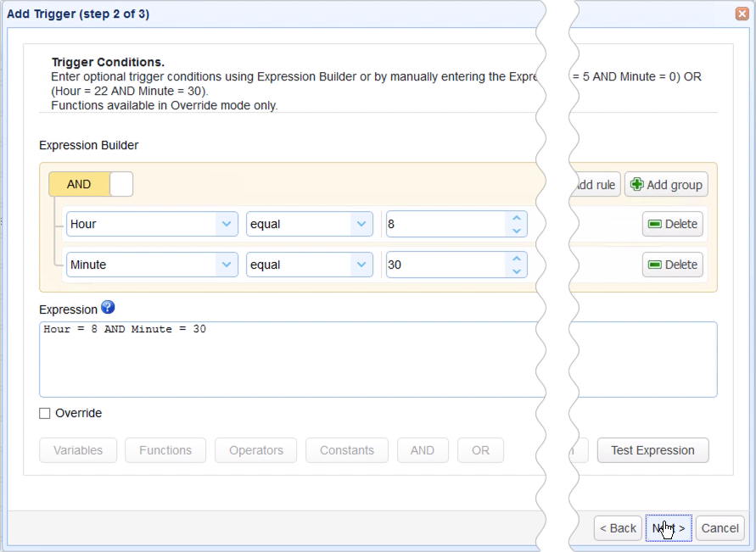This screenshot has height=552, width=756.
Task: Go back with the Back button
Action: 617,527
